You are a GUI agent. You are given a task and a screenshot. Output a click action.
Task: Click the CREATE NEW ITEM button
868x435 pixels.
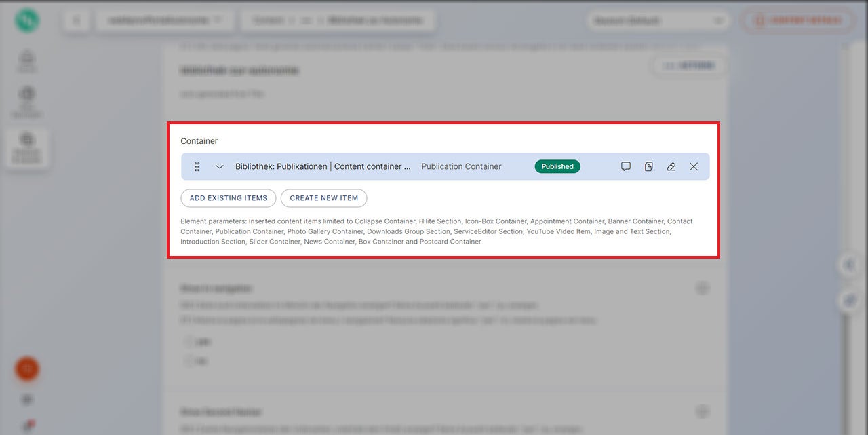pyautogui.click(x=323, y=197)
